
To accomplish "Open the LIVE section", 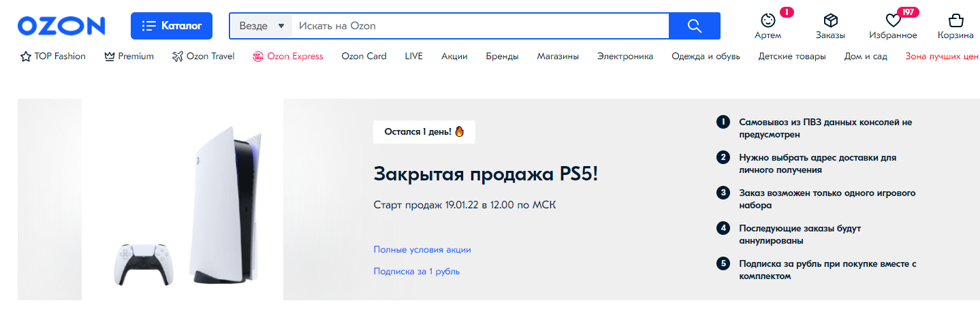I will pos(413,57).
